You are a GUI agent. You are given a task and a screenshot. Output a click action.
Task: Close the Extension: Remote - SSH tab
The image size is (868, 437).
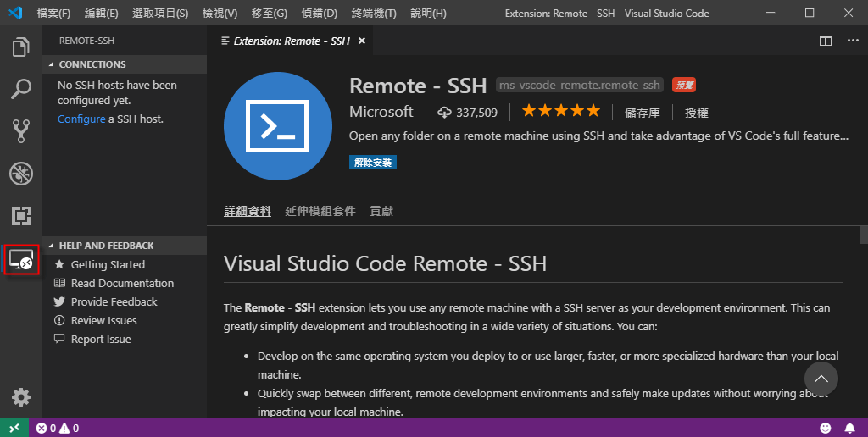pos(362,41)
